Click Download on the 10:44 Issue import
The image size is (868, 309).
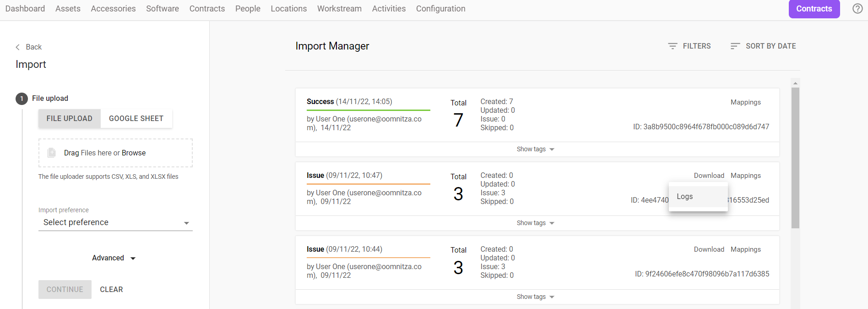point(709,249)
